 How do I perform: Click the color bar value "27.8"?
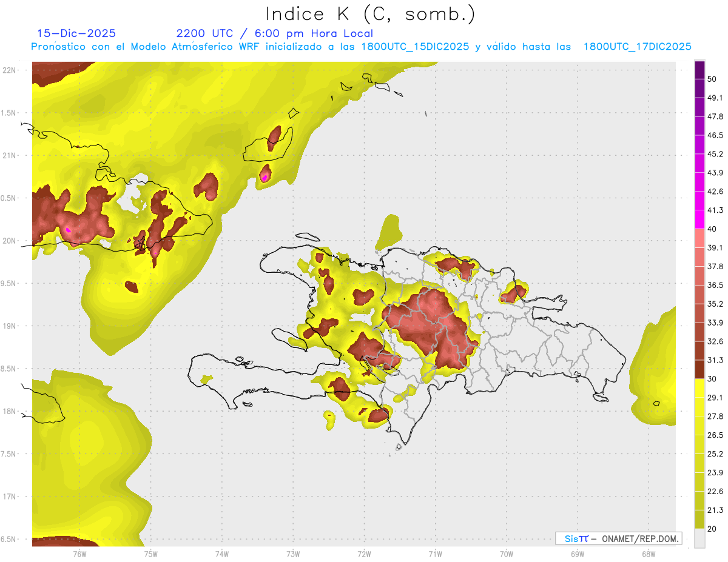pos(715,416)
